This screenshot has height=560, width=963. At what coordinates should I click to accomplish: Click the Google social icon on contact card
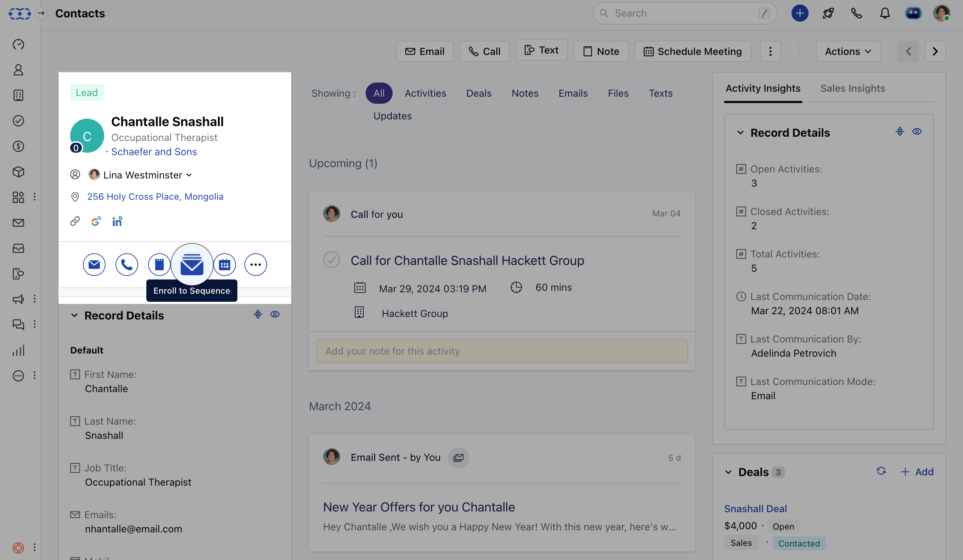click(96, 221)
